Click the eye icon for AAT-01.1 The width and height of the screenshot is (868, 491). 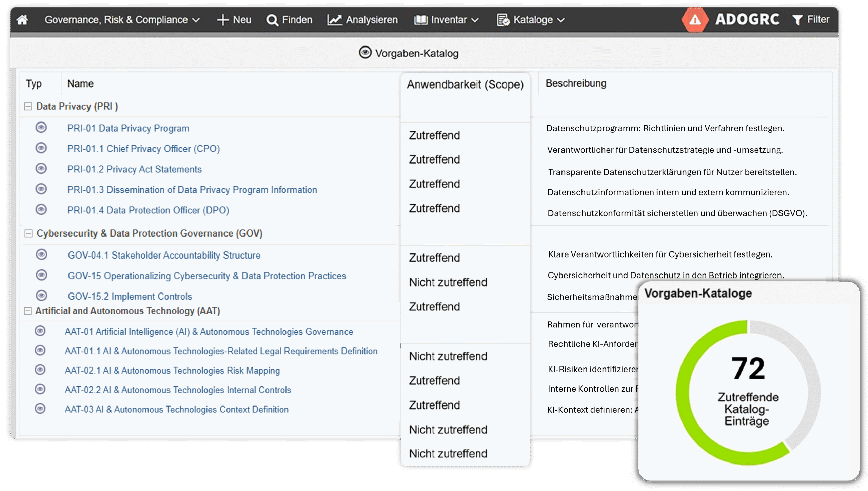pos(40,350)
